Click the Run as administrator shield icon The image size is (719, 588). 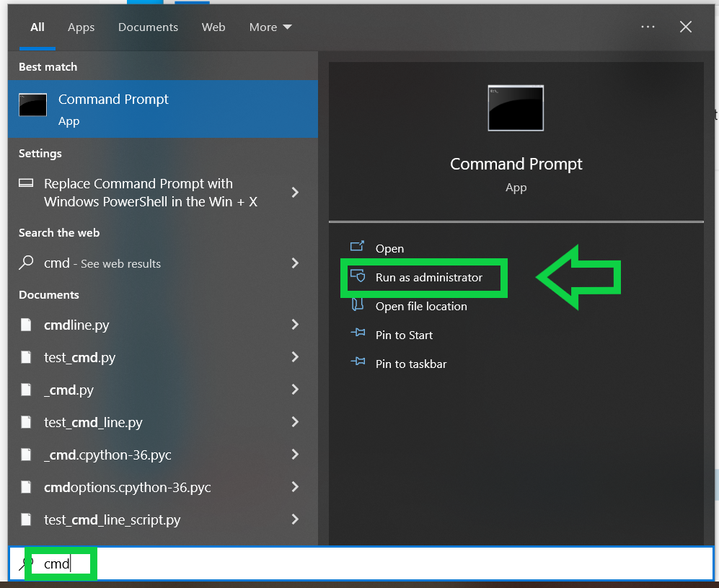(358, 277)
